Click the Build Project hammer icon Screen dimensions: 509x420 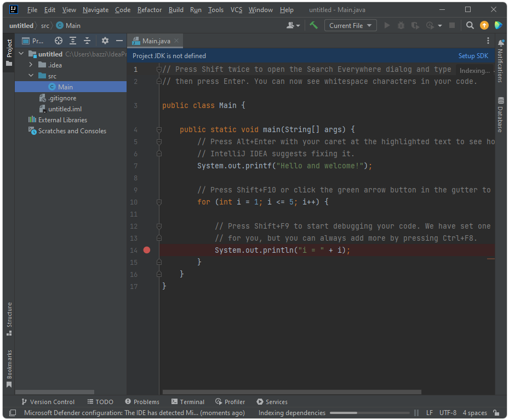coord(313,25)
